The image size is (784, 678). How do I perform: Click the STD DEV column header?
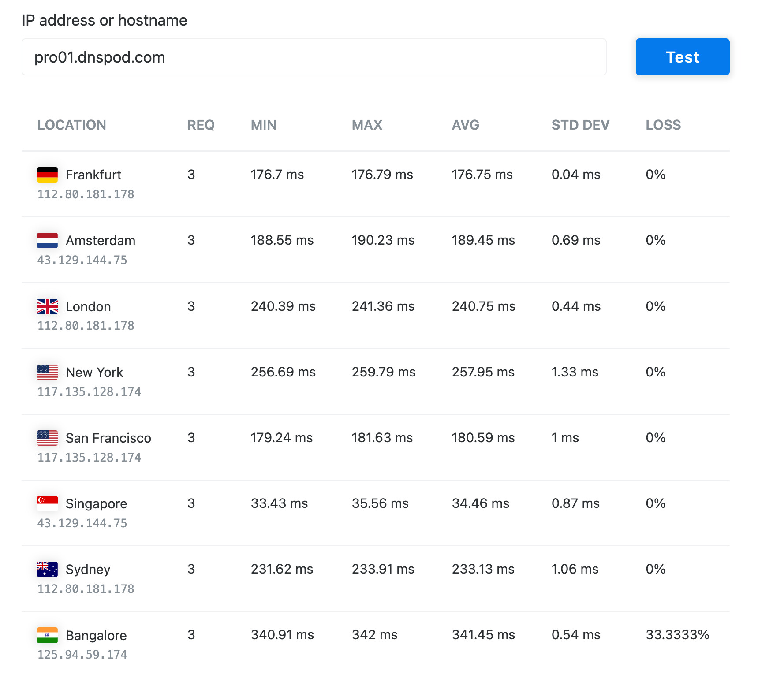tap(580, 125)
